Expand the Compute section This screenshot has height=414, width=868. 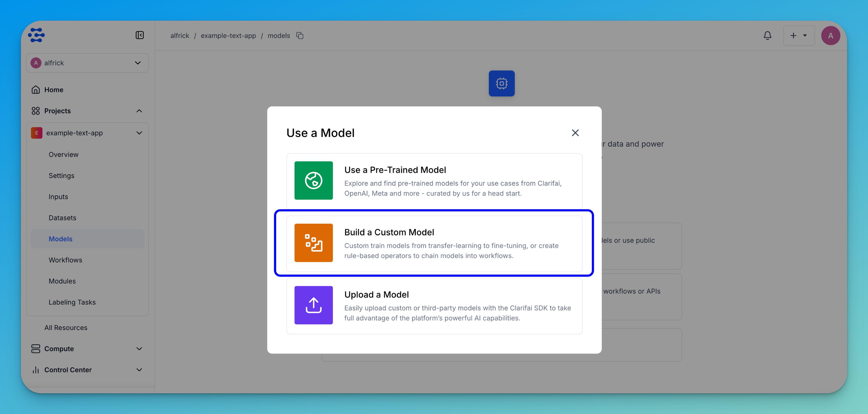coord(139,349)
